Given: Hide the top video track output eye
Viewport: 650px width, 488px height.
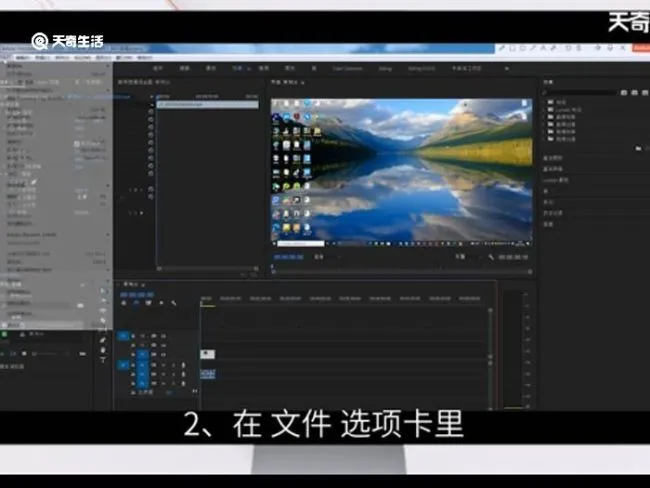Looking at the screenshot, I should coord(164,335).
